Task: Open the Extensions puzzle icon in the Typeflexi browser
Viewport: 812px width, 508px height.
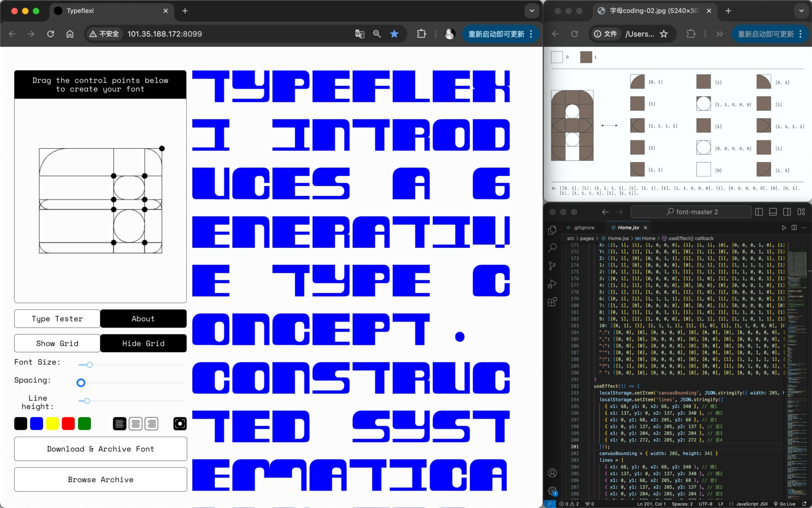Action: 421,34
